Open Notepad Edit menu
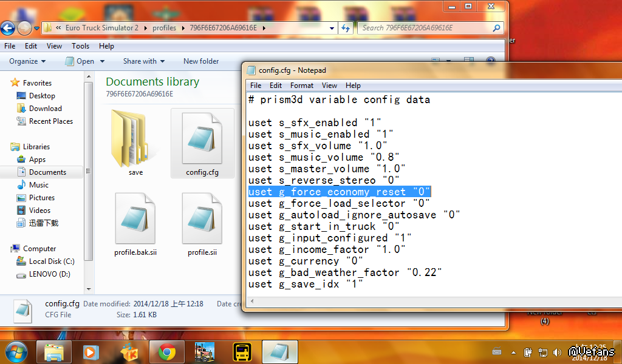The height and width of the screenshot is (364, 622). (x=276, y=86)
